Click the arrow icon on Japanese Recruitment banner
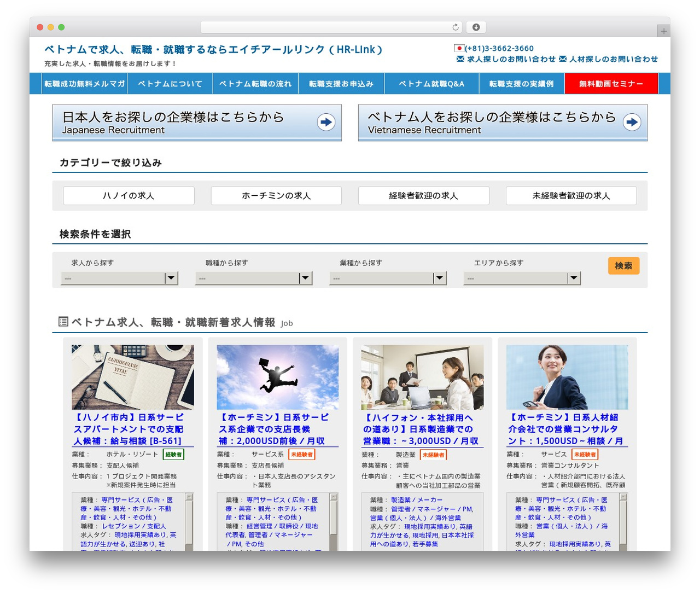The height and width of the screenshot is (593, 700). (326, 122)
